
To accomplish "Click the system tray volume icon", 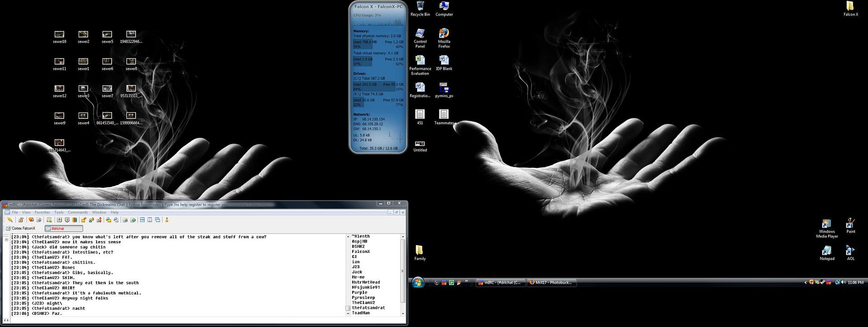I will click(844, 282).
